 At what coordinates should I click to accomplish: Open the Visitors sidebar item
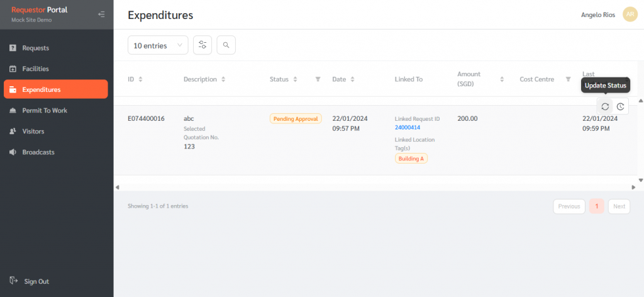(33, 131)
